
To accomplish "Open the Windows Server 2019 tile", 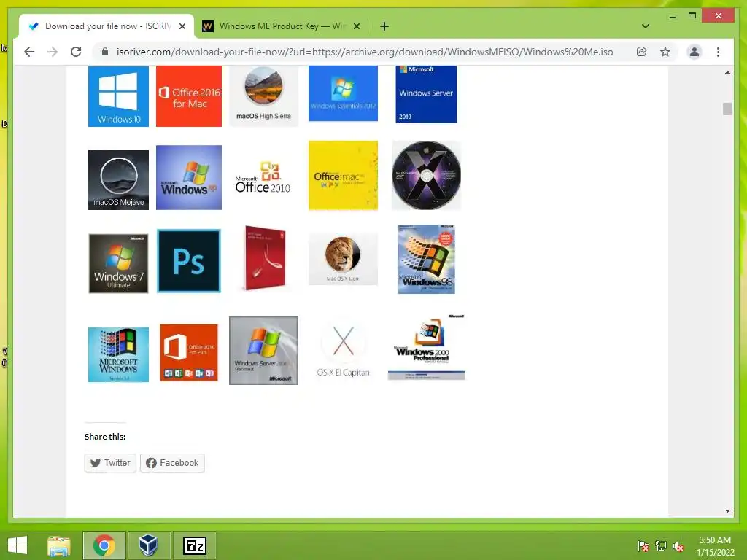I will (x=426, y=94).
